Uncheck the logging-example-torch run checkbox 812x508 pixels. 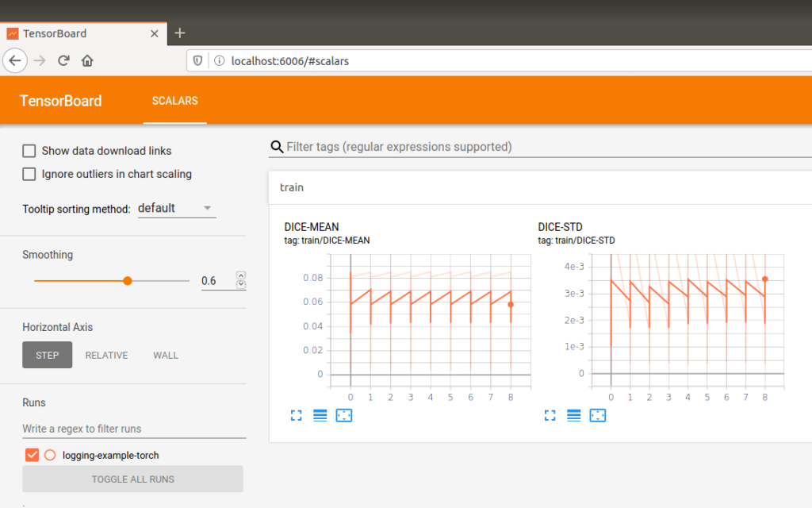click(x=32, y=455)
